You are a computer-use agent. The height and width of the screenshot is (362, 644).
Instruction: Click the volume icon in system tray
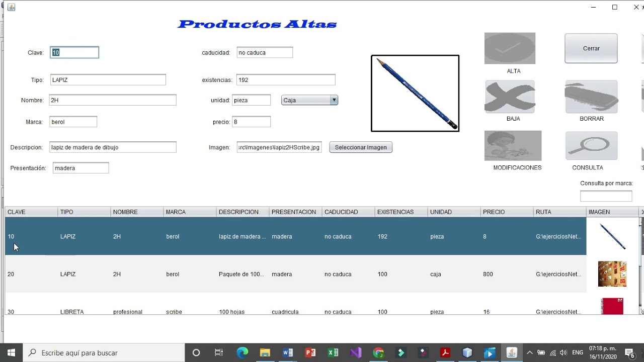coord(563,353)
